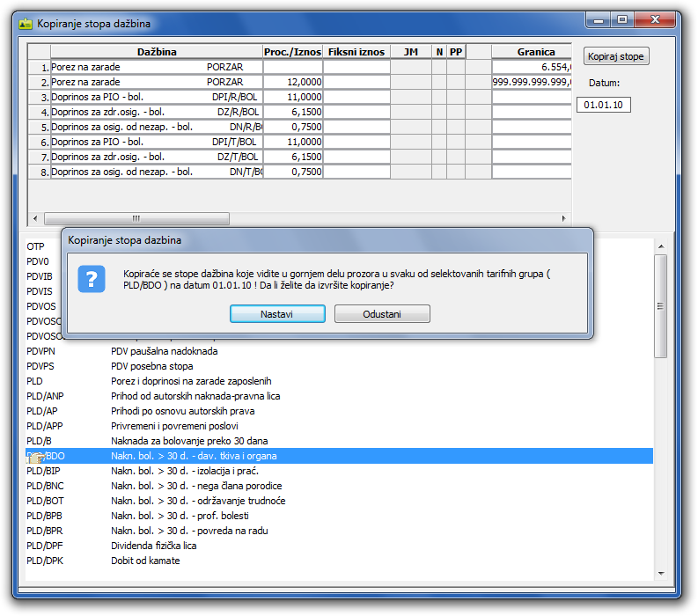Click the Dažbina column header
This screenshot has width=698, height=616.
(156, 52)
